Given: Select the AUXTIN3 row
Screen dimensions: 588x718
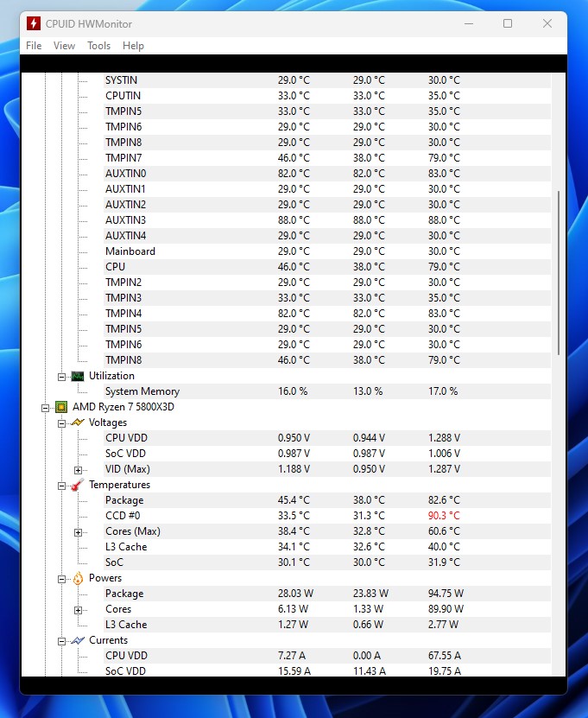Looking at the screenshot, I should pos(327,220).
